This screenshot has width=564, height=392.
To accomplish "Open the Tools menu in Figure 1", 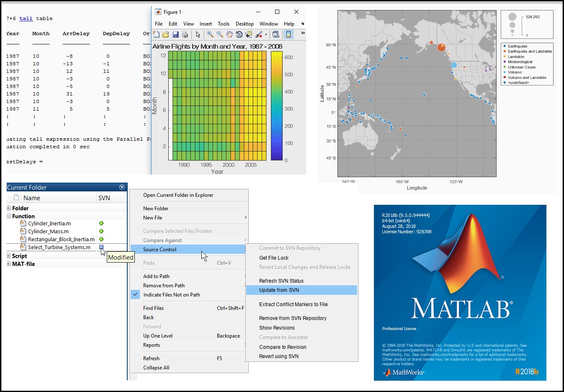I will (224, 24).
